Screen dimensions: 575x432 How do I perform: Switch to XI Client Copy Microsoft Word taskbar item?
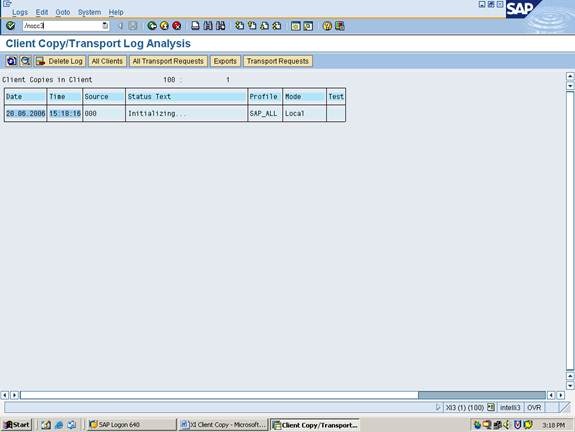[223, 425]
